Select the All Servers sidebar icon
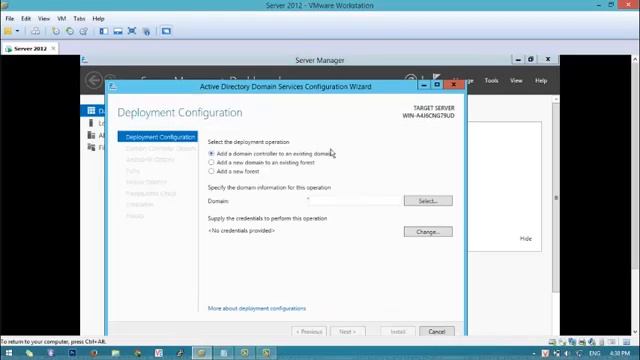640x360 pixels. (x=91, y=135)
